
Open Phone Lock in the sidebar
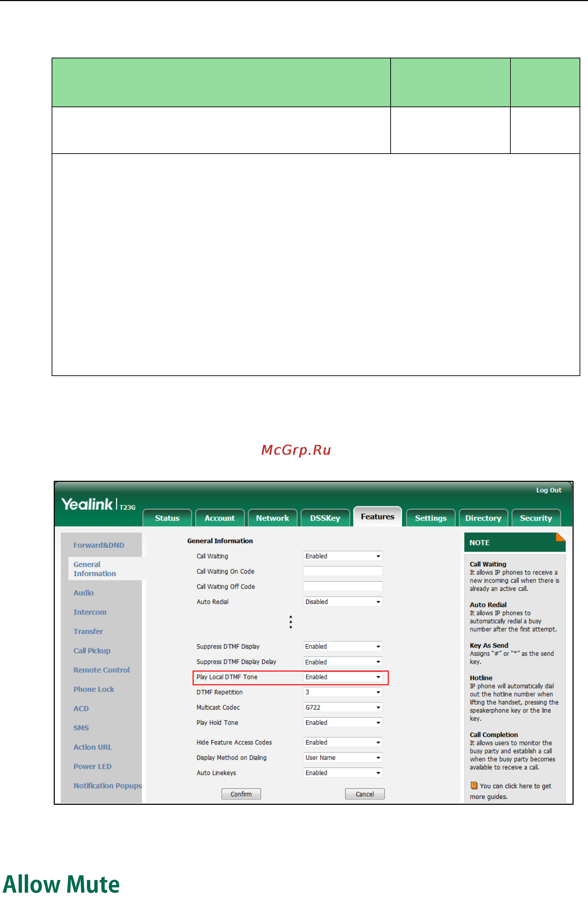coord(93,689)
